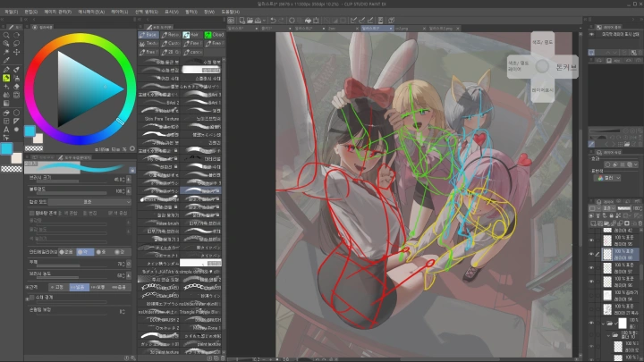Select the Fill bucket tool
This screenshot has height=362, width=644.
coord(6,113)
